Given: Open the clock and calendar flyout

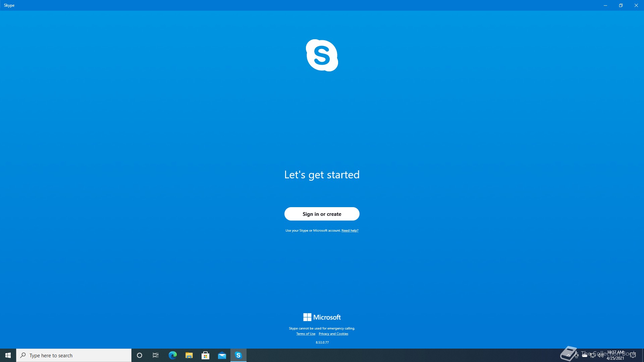Looking at the screenshot, I should point(615,355).
